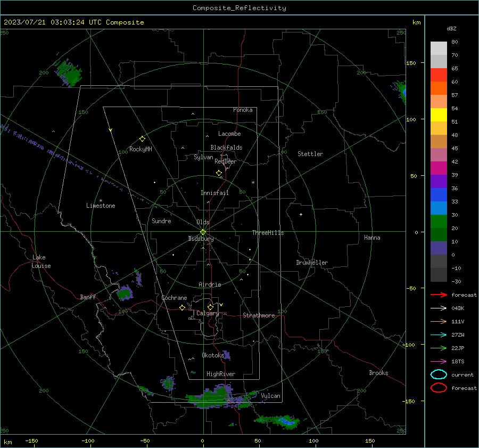Click the Stettler label

[x=310, y=154]
